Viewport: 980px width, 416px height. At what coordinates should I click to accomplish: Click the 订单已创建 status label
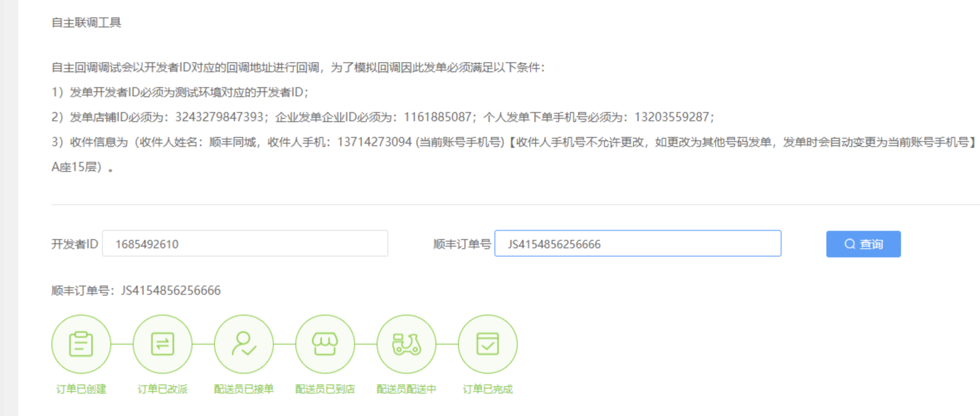pos(81,389)
